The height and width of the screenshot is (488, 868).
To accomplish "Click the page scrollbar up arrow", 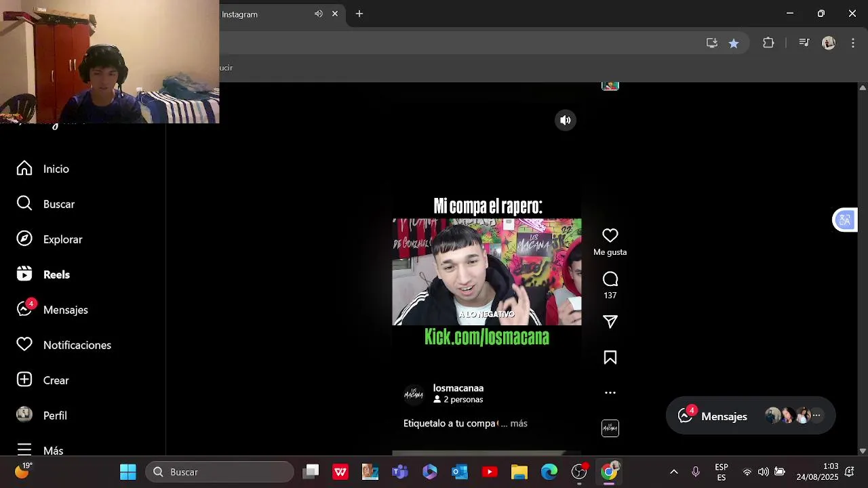I will tap(863, 87).
